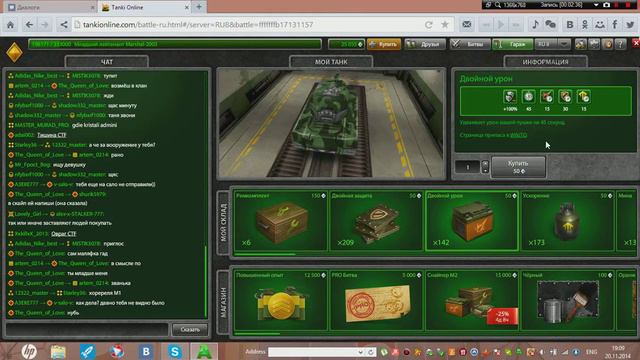This screenshot has width=640, height=360.
Task: Switch to the Tanki Online browser tab
Action: coord(144,7)
